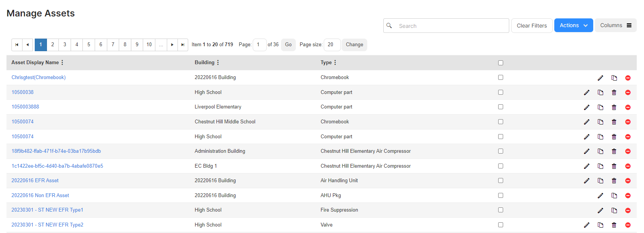Viewport: 644px width, 233px height.
Task: Delete the 18f9b482-ffab asset with the trash icon
Action: [x=614, y=151]
